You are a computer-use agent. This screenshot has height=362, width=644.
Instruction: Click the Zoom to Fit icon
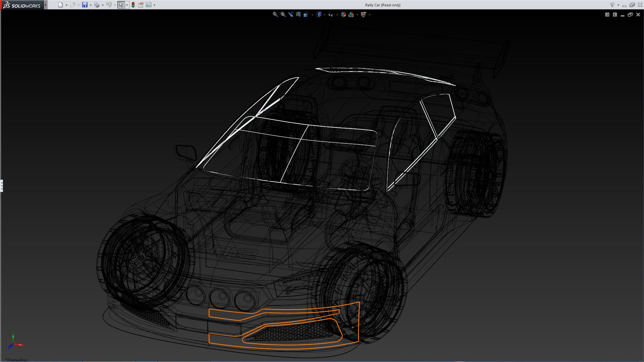(x=275, y=14)
